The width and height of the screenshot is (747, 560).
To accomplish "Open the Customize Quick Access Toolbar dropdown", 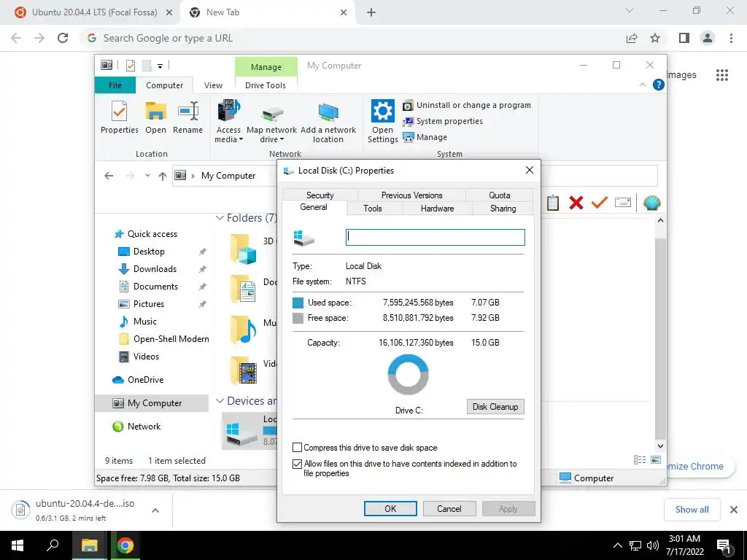I will [x=160, y=66].
